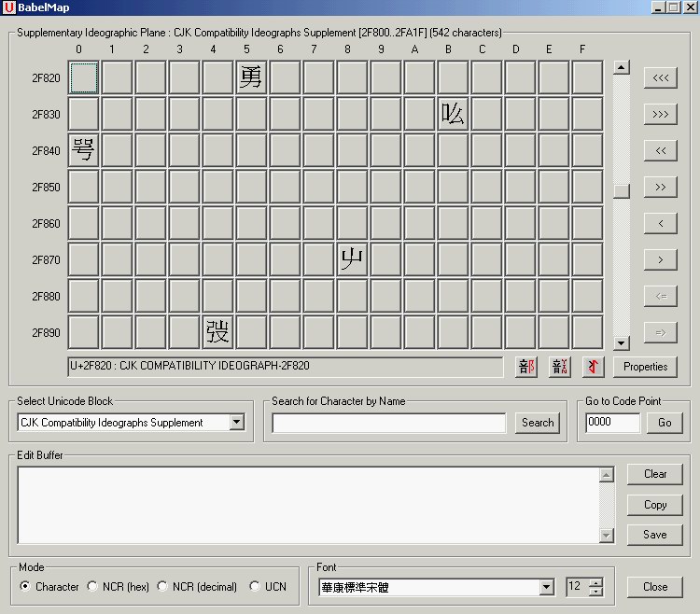This screenshot has width=700, height=614.
Task: Select the character in cell 2F894
Action: [x=217, y=332]
